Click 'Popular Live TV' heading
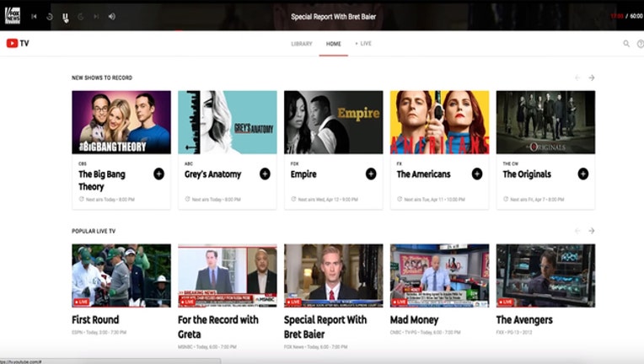The height and width of the screenshot is (364, 644). pos(94,231)
